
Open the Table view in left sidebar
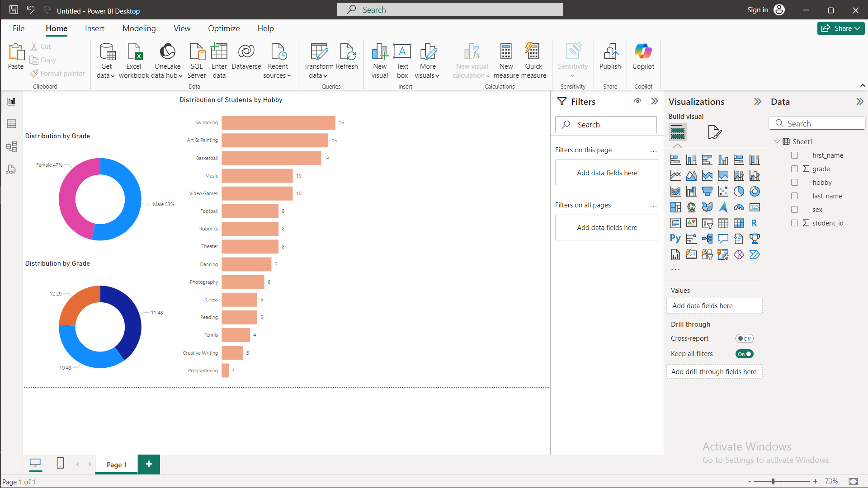click(x=12, y=124)
